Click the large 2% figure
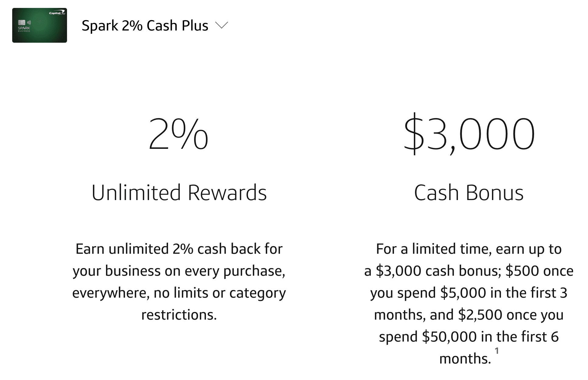 pos(179,134)
